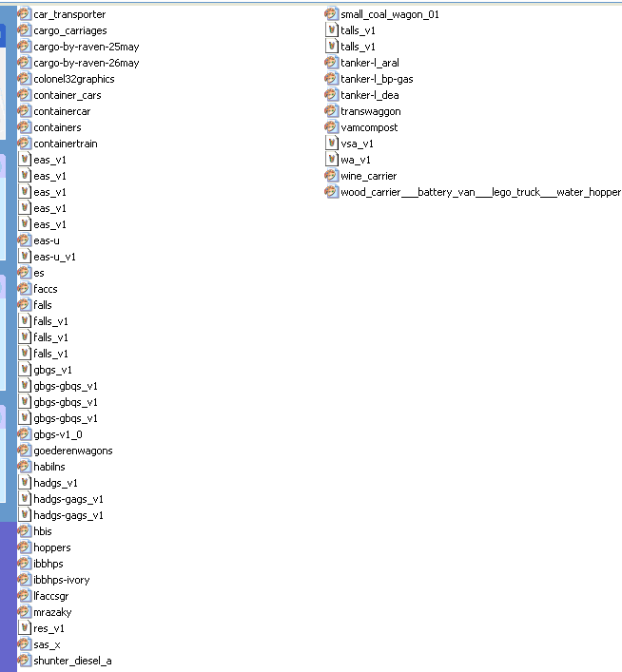Select the file name 'cargo_carriages'
Image resolution: width=622 pixels, height=672 pixels.
click(x=70, y=30)
